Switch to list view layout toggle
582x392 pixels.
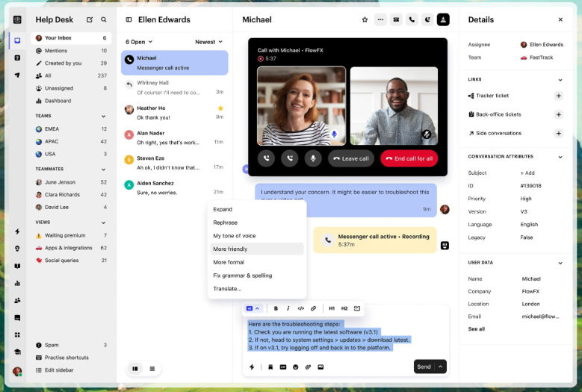(152, 368)
